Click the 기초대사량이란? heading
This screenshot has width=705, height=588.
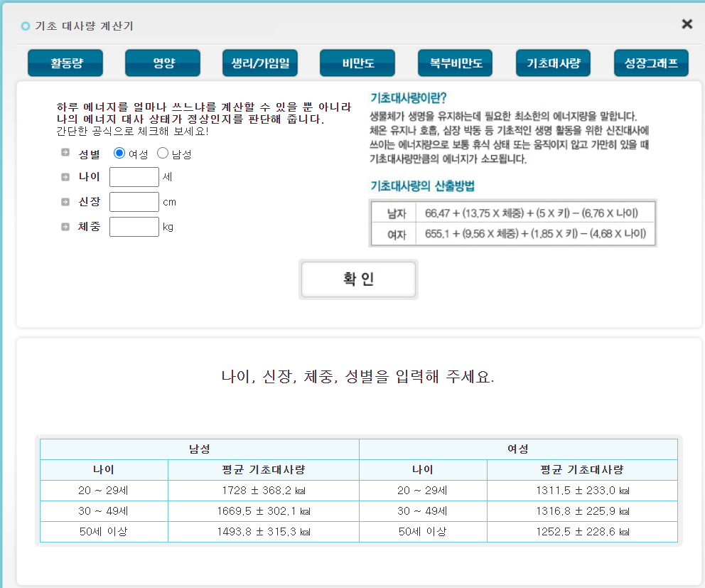pos(408,98)
